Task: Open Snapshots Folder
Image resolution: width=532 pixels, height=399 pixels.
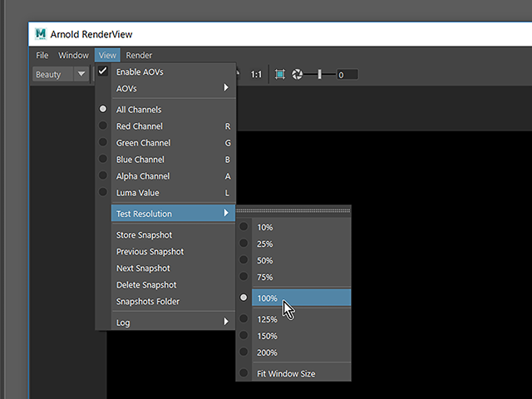Action: coord(165,301)
